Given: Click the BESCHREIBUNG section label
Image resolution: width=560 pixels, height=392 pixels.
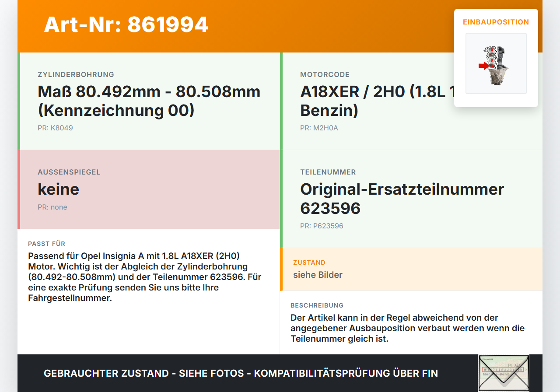Looking at the screenshot, I should click(317, 305).
